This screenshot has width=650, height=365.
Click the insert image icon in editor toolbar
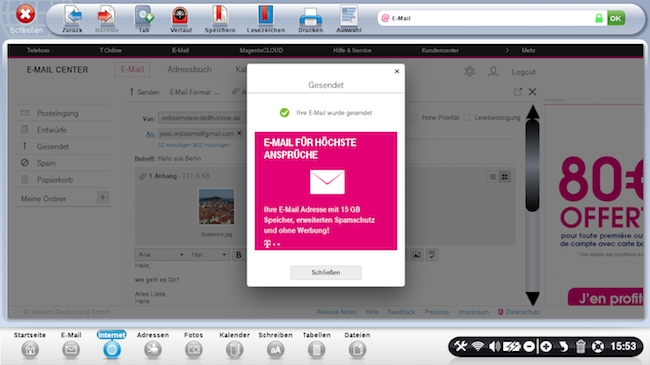pyautogui.click(x=417, y=255)
